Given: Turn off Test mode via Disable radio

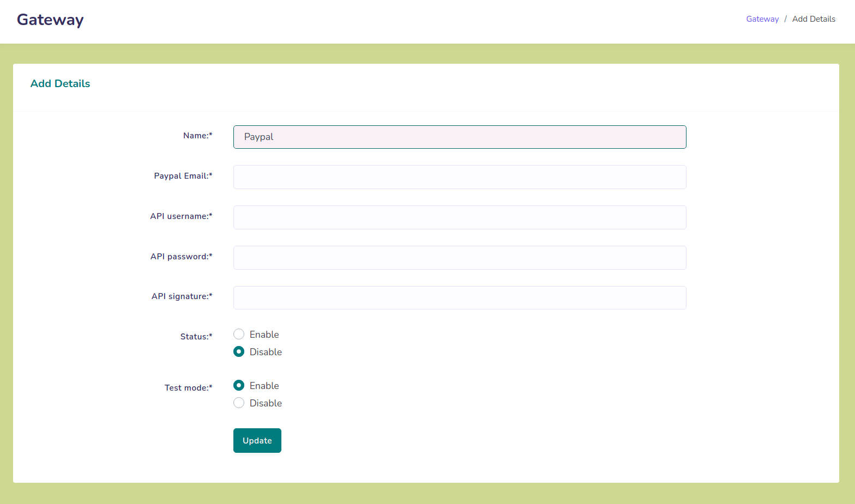Looking at the screenshot, I should 239,403.
